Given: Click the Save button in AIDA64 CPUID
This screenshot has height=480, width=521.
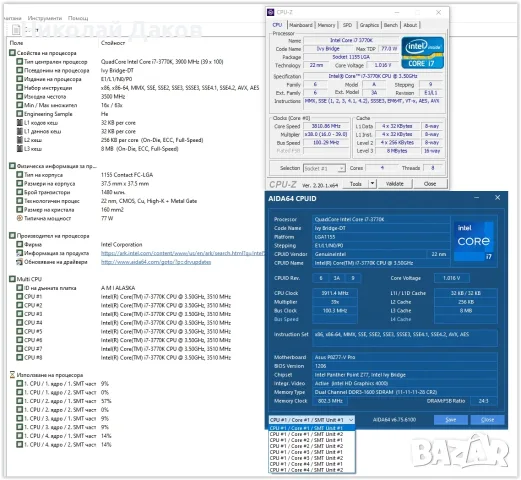Looking at the screenshot, I should [x=451, y=420].
